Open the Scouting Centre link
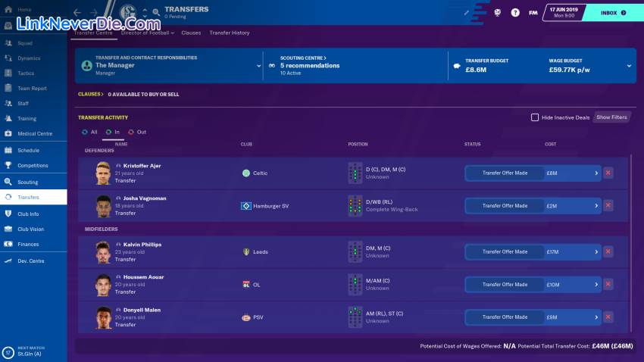The image size is (644, 362). pyautogui.click(x=303, y=58)
